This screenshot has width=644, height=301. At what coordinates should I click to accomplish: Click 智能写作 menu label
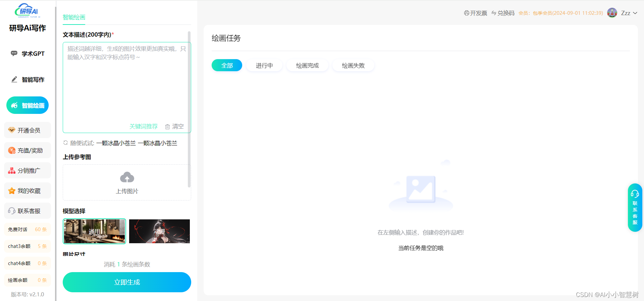pyautogui.click(x=33, y=80)
